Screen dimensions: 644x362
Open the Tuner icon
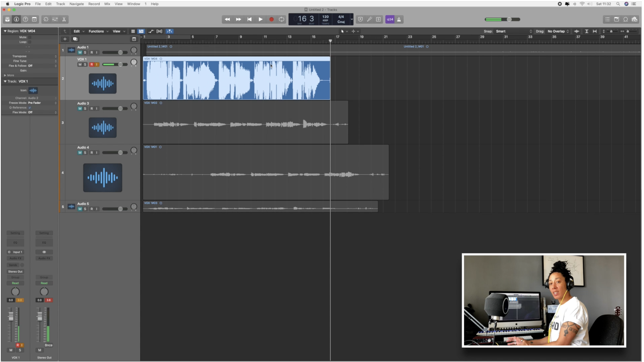pyautogui.click(x=369, y=19)
